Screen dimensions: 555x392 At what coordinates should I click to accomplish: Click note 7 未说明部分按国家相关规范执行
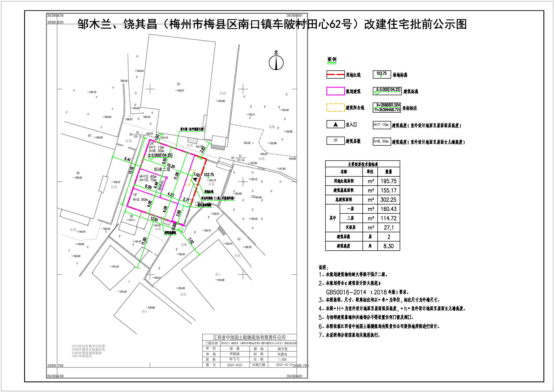349,335
